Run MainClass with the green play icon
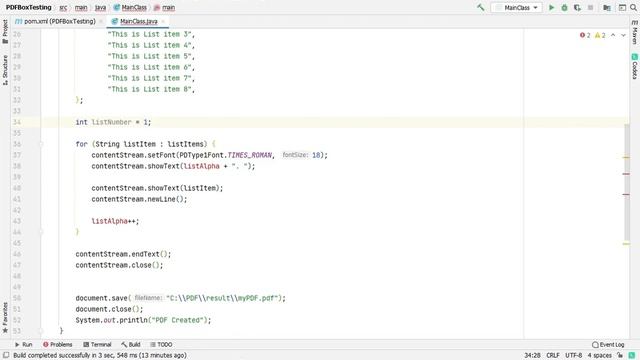This screenshot has height=360, width=640. point(551,7)
